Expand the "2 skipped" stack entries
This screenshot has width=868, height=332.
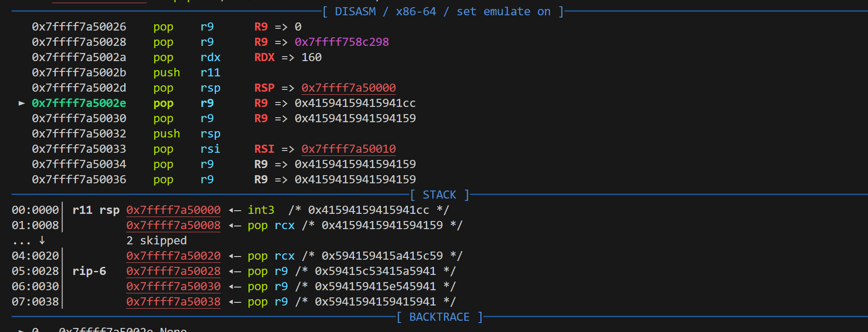tap(156, 241)
